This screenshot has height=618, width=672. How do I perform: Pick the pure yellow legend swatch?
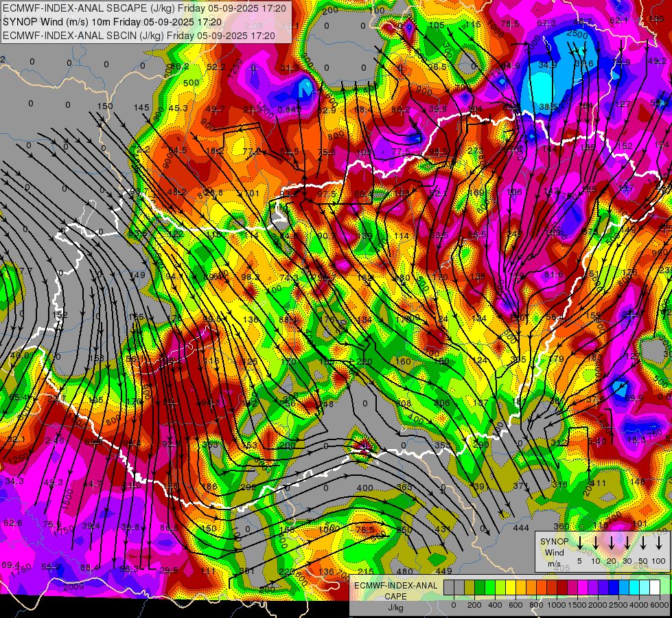(x=511, y=588)
